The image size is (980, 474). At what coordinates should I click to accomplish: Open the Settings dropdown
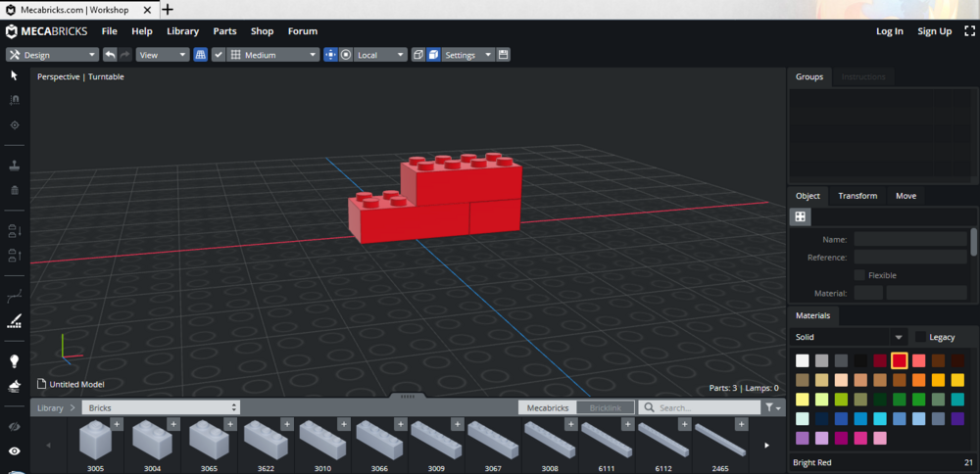(x=468, y=55)
